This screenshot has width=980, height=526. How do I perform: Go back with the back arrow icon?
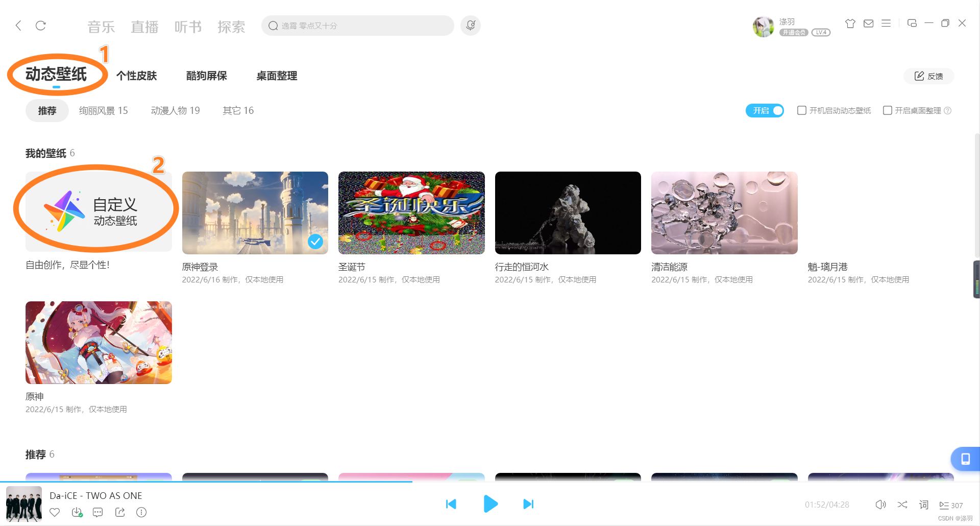(18, 26)
